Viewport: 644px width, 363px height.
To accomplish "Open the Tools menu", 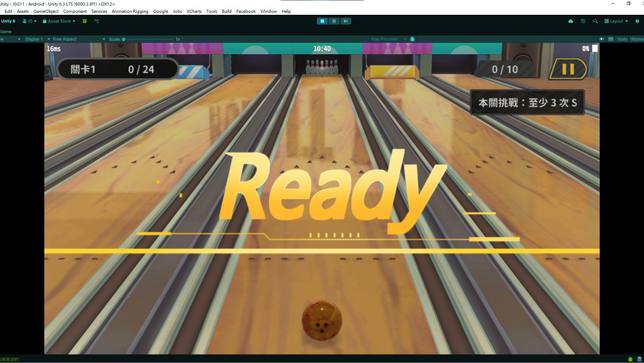I will click(x=211, y=11).
